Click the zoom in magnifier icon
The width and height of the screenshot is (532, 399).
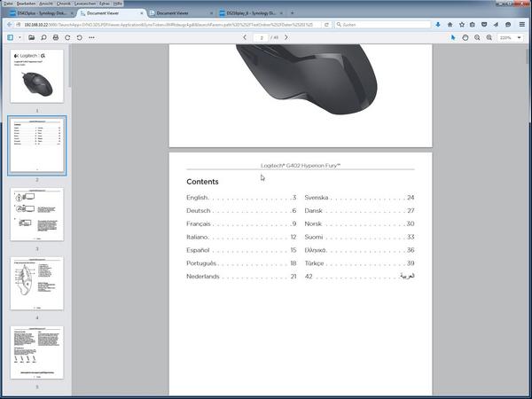tap(489, 37)
